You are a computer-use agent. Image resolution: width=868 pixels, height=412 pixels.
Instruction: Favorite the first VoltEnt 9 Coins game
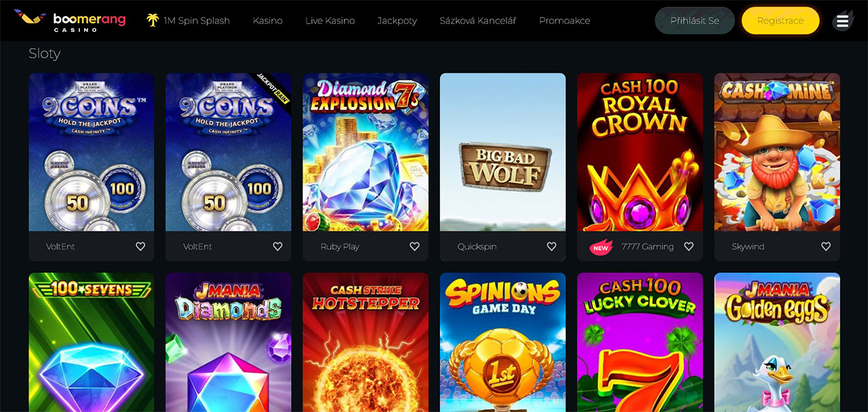(140, 247)
